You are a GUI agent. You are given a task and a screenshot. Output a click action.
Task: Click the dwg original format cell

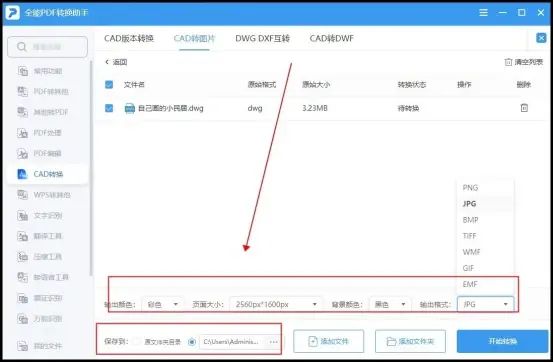click(255, 108)
